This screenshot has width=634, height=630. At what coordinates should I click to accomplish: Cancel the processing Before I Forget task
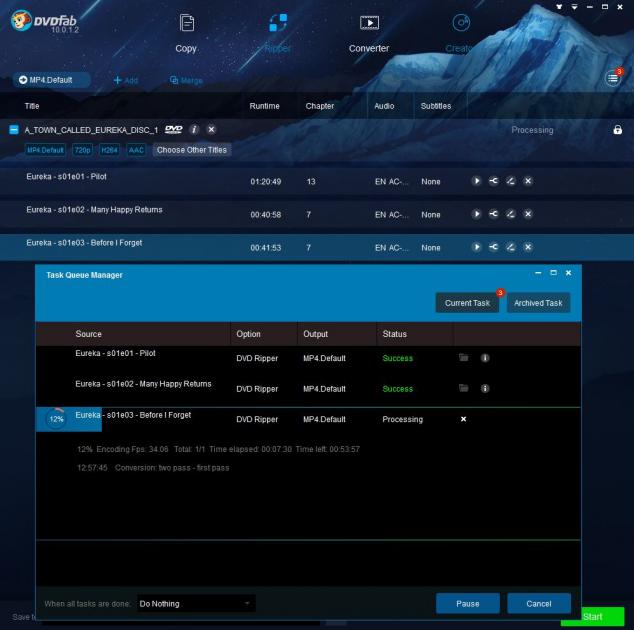(x=463, y=419)
